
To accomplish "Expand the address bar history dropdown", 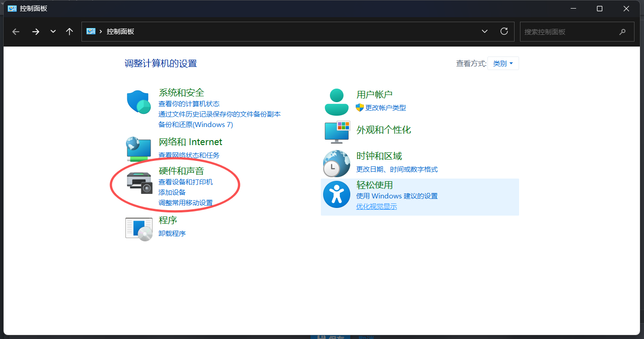I will [x=485, y=32].
